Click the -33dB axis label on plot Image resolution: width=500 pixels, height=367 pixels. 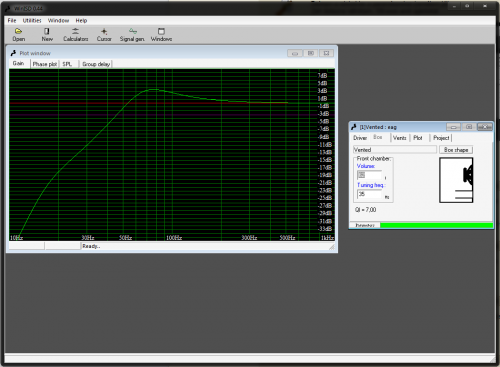click(x=325, y=229)
